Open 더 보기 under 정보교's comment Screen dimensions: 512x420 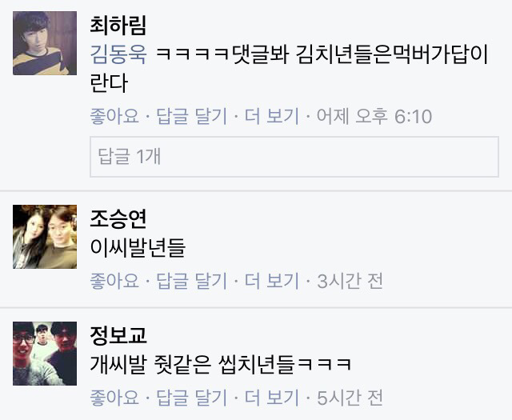[x=272, y=398]
